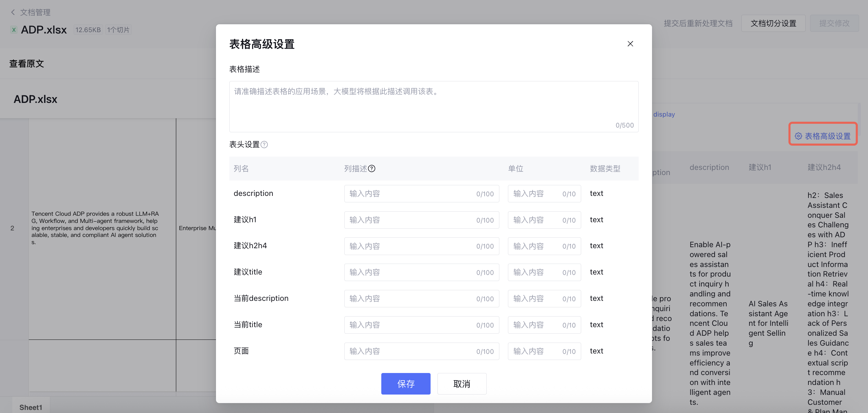Screen dimensions: 868x413
Task: Click the 取消 button
Action: point(462,384)
